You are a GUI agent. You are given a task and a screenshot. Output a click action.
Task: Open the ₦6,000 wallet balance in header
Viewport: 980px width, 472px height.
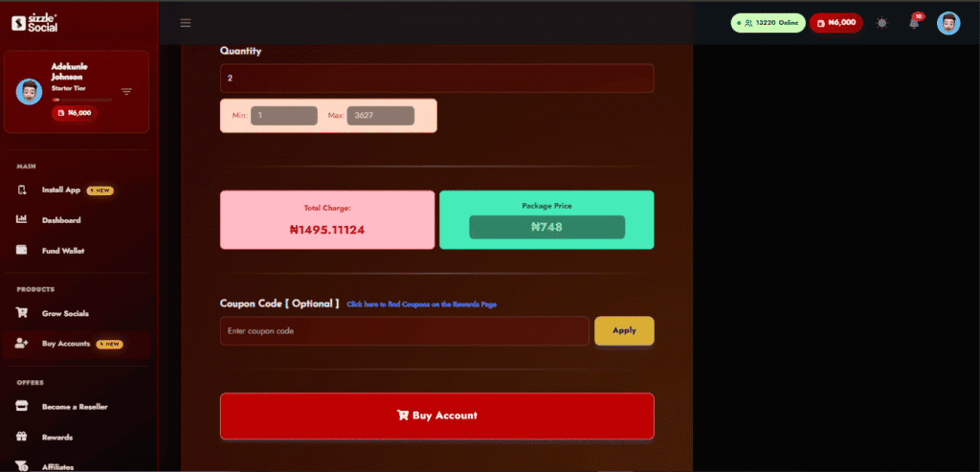coord(836,23)
